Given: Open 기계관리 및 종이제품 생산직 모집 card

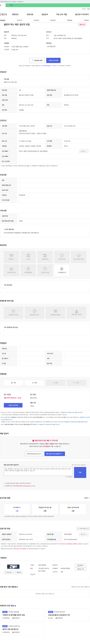Looking at the screenshot, I should tap(22, 615).
